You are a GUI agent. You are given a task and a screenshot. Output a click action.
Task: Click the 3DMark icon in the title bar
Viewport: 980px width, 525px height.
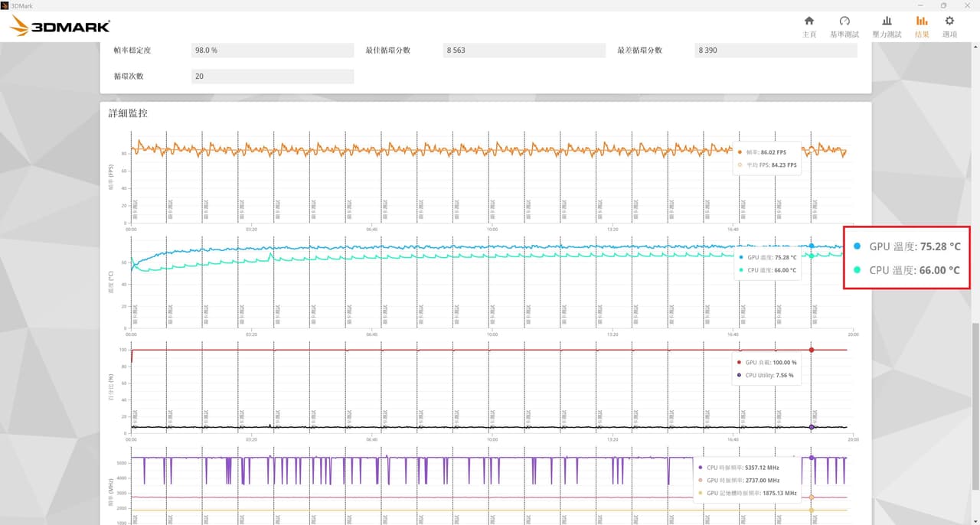point(5,5)
